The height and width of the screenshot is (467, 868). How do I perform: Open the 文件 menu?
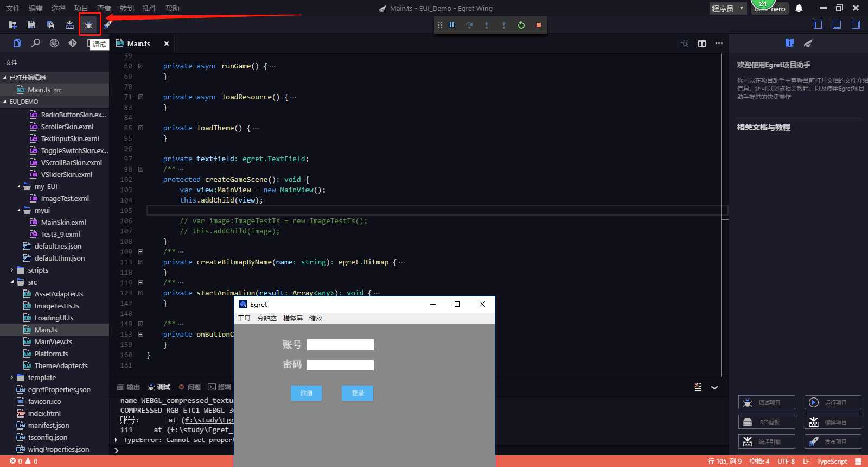pos(13,8)
